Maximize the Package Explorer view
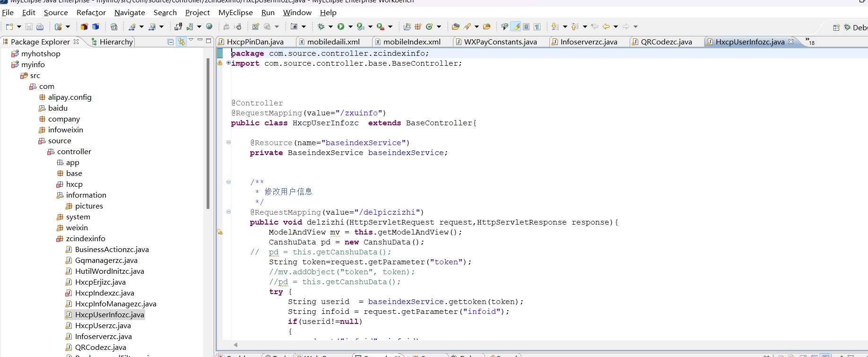Viewport: 868px width, 357px height. coord(208,41)
